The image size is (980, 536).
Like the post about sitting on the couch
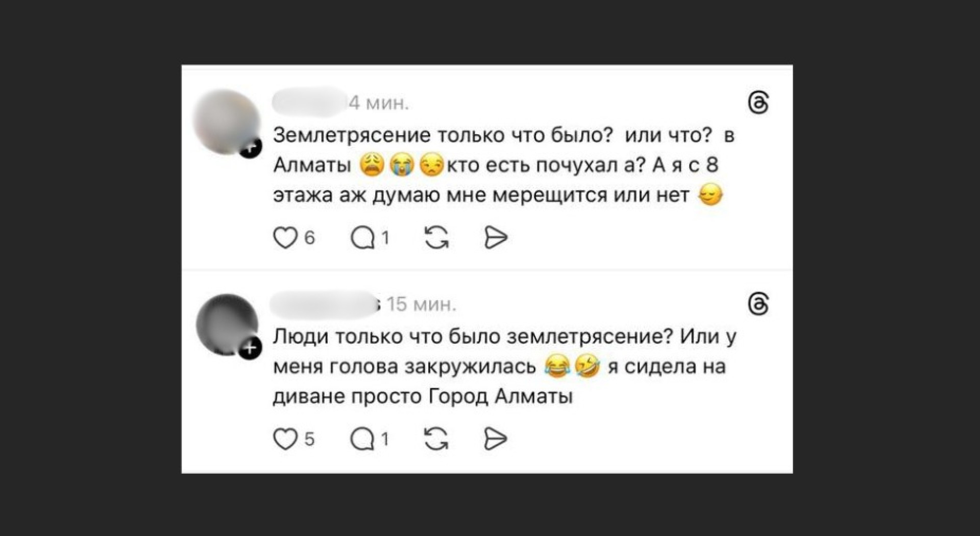pos(285,439)
